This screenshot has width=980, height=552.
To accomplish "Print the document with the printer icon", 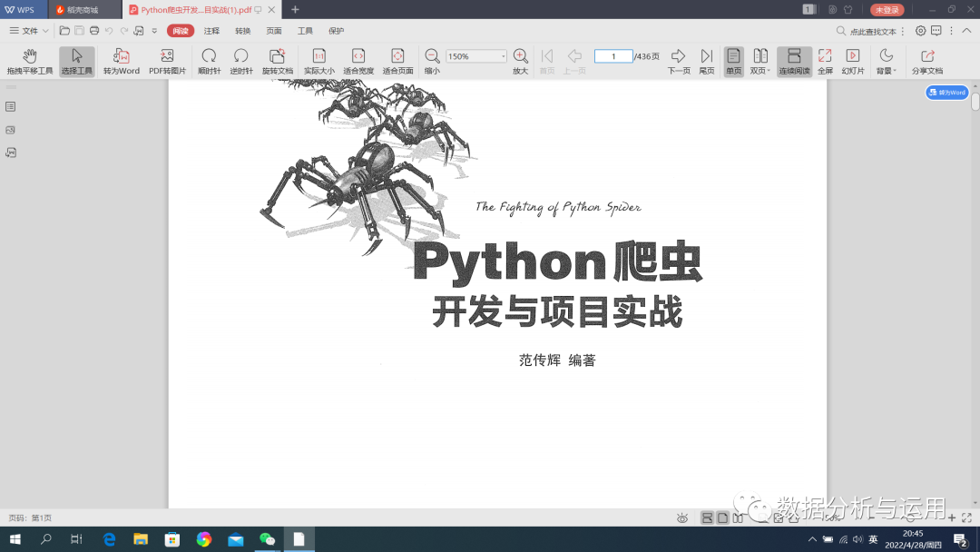I will pyautogui.click(x=94, y=31).
